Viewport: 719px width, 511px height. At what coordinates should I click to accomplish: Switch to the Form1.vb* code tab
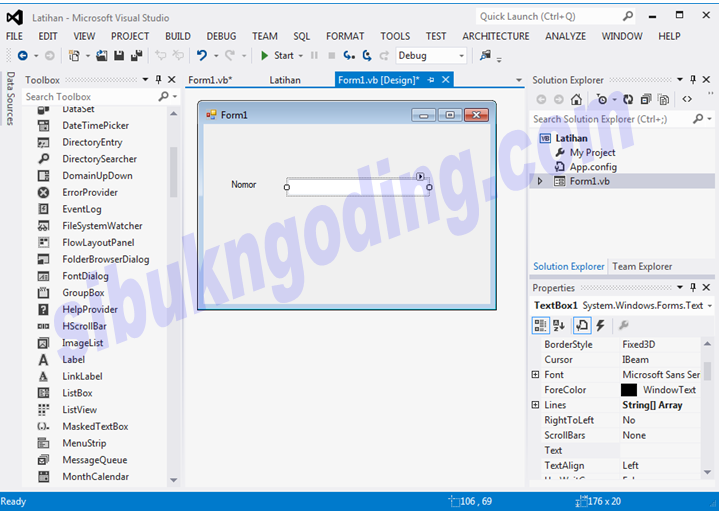point(210,80)
